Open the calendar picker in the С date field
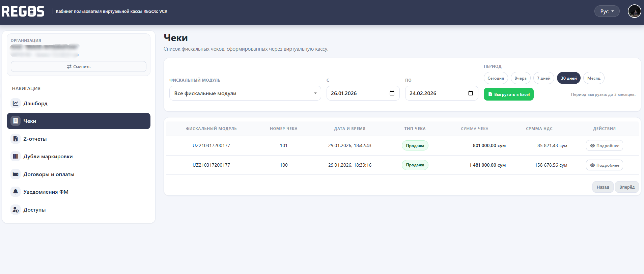The height and width of the screenshot is (274, 644). pos(392,93)
